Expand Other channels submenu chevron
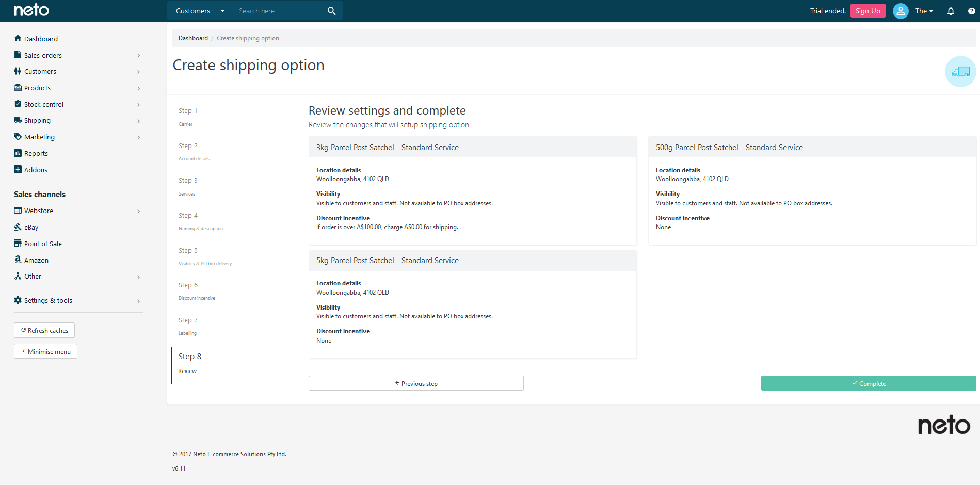The image size is (980, 485). 138,277
